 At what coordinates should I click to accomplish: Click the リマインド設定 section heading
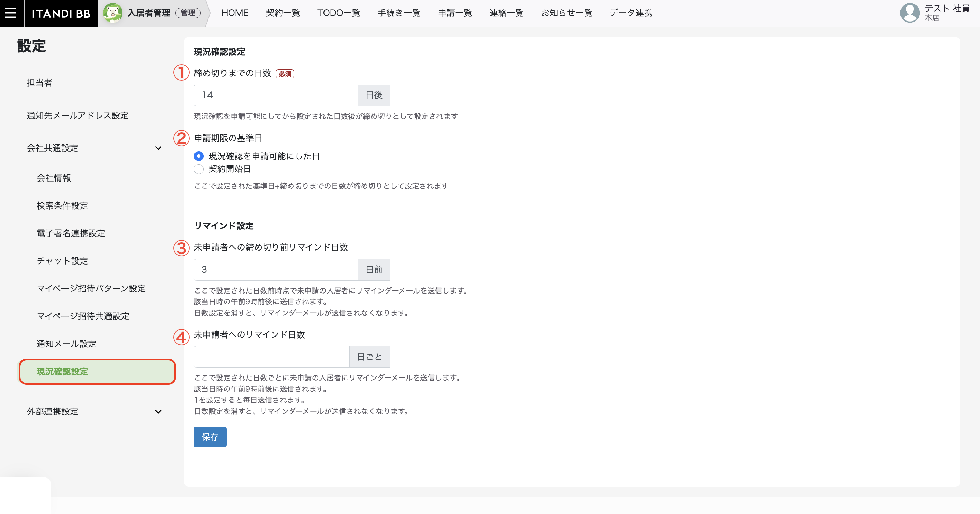224,226
